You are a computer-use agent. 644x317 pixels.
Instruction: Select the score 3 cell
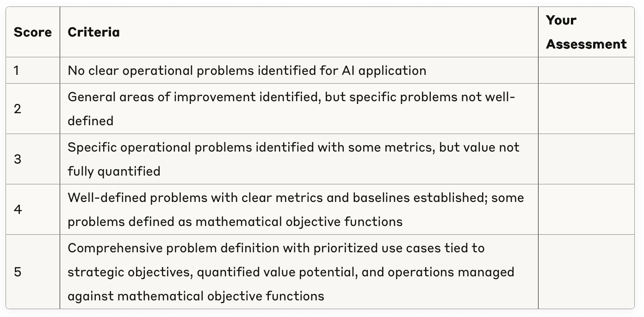click(17, 159)
